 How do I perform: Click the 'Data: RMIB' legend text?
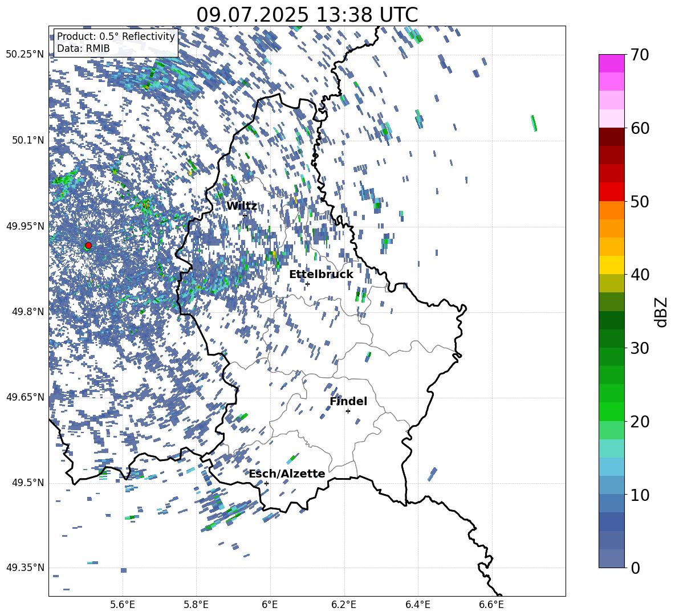83,48
